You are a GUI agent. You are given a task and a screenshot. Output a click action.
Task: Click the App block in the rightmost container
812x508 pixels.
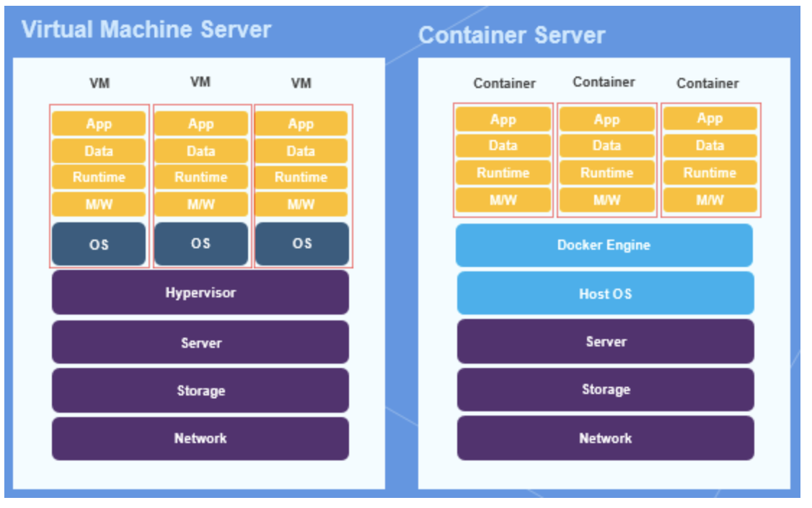tap(710, 118)
